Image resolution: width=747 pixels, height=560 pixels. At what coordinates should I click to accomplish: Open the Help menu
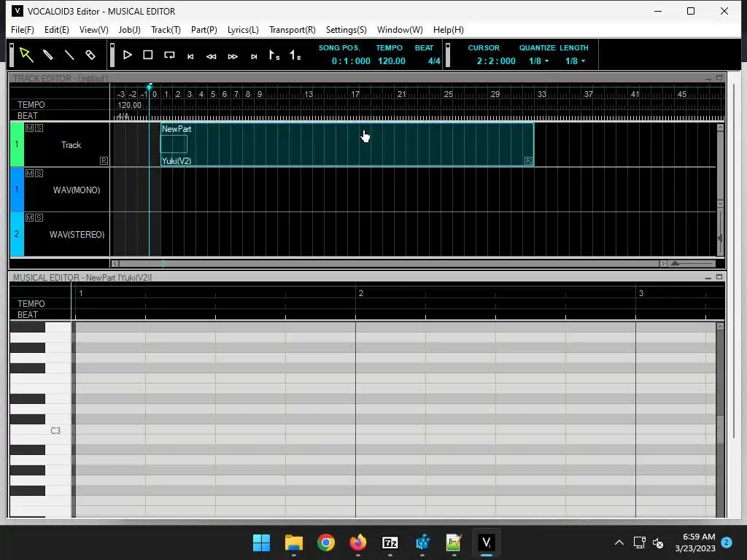coord(449,29)
